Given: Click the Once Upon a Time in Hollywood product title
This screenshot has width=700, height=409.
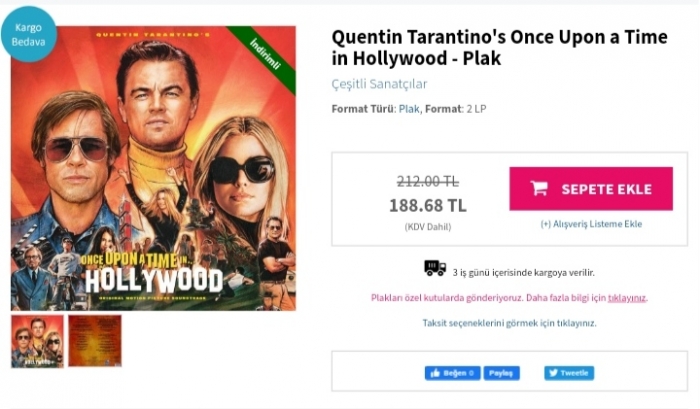Looking at the screenshot, I should click(x=499, y=47).
